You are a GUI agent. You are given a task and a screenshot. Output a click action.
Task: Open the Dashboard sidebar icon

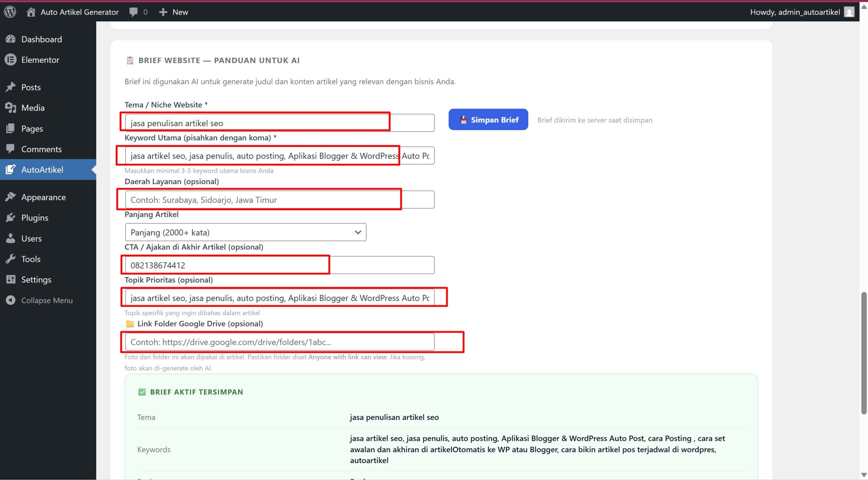[11, 39]
